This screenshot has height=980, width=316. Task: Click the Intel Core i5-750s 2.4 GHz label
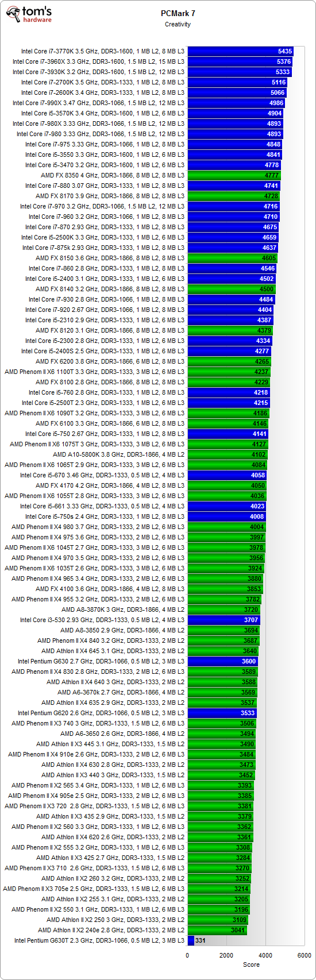click(x=105, y=516)
